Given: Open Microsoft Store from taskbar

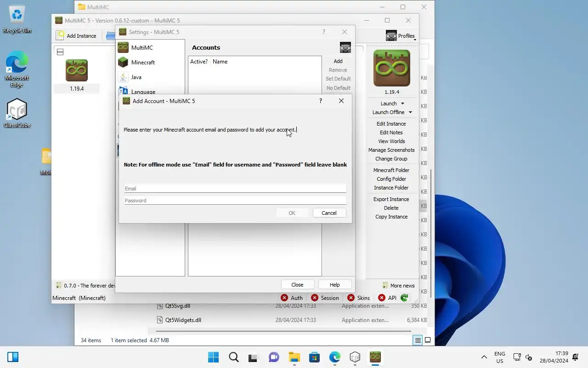Looking at the screenshot, I should point(314,357).
